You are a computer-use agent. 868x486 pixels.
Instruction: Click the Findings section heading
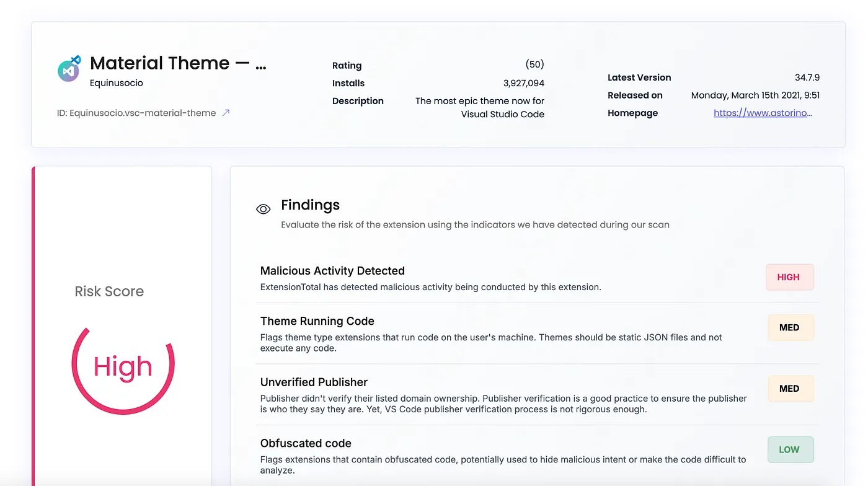310,205
